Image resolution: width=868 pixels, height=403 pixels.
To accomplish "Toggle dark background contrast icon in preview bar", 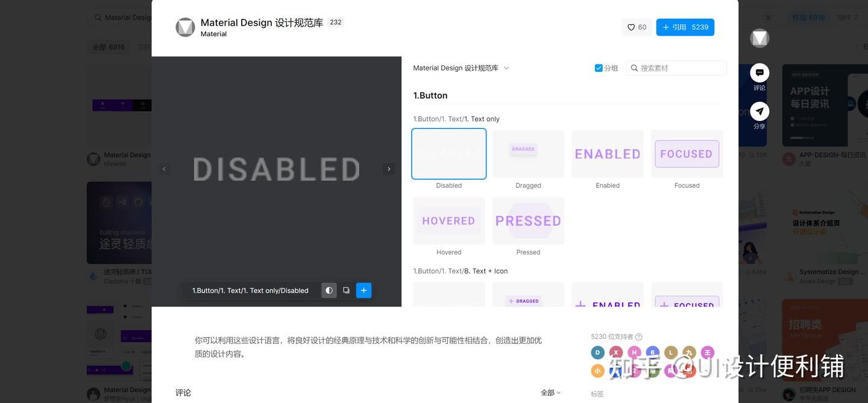I will pyautogui.click(x=329, y=290).
